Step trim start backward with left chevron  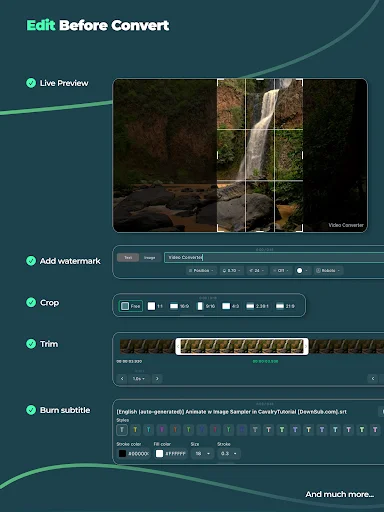coord(122,379)
